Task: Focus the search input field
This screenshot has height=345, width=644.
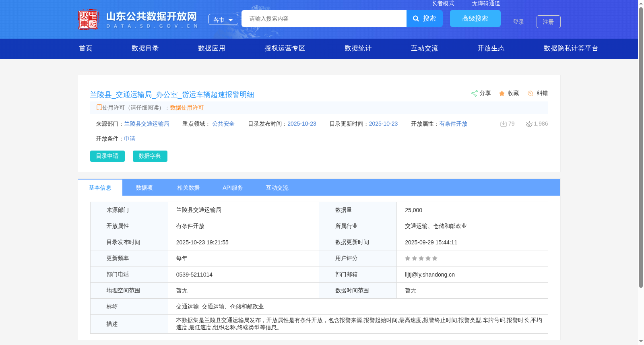Action: point(324,19)
